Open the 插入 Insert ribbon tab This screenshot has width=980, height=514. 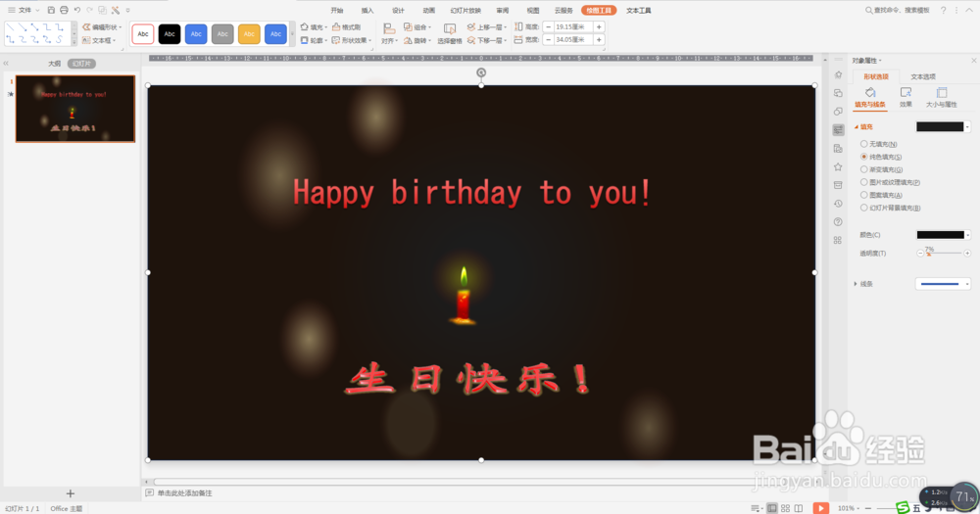[x=367, y=10]
